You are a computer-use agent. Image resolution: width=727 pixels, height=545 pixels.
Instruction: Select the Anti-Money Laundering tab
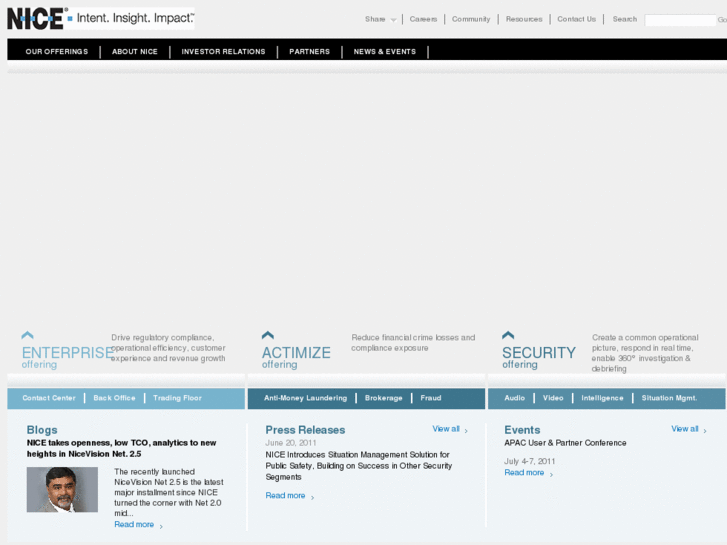pos(305,398)
